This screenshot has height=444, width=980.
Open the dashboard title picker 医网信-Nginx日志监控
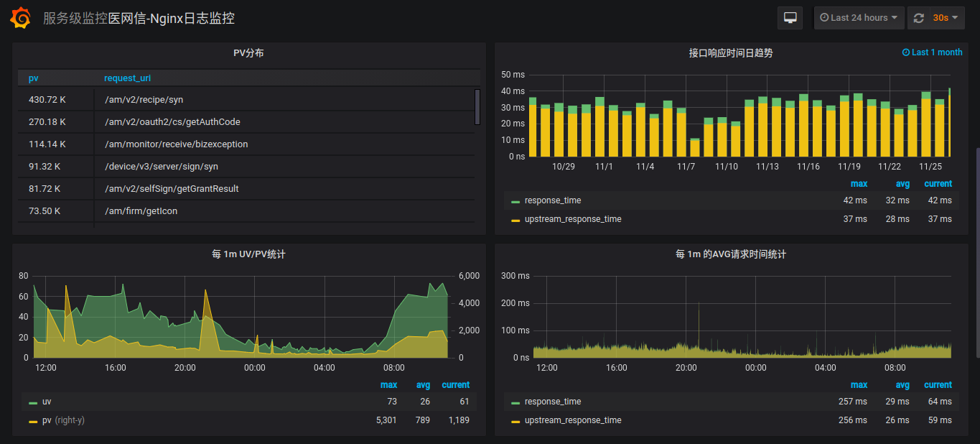171,18
